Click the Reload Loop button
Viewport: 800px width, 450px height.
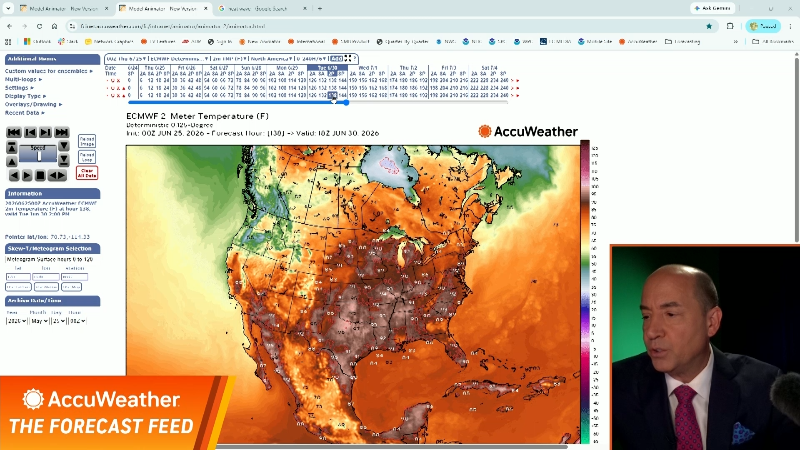87,157
